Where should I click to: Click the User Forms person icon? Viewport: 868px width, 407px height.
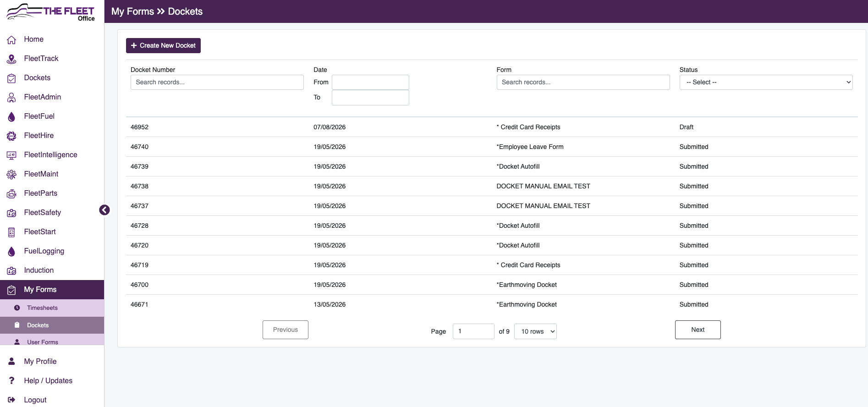(x=17, y=342)
